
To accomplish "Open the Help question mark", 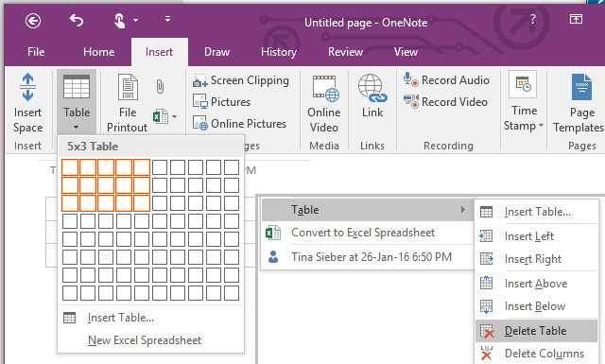I will (x=533, y=19).
